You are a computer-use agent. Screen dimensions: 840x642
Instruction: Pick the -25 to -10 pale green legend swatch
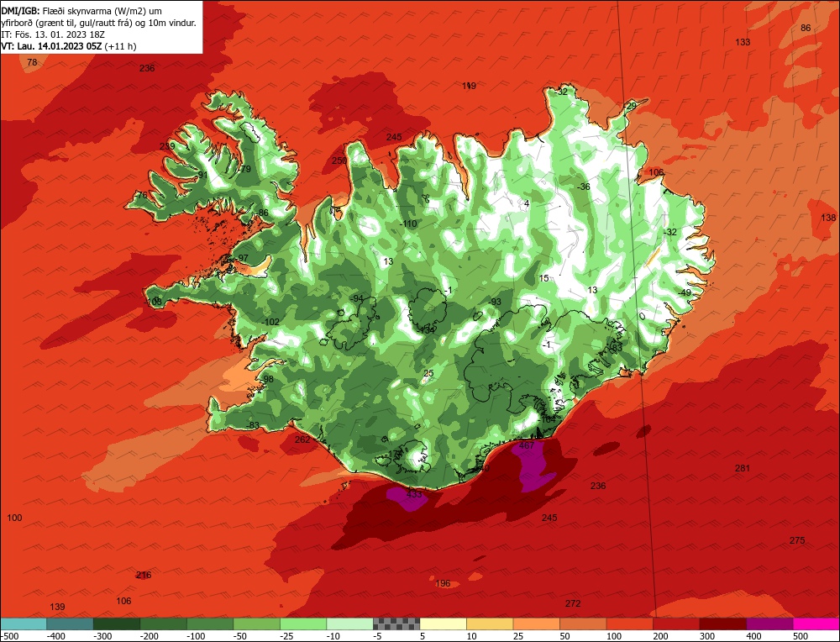tap(303, 624)
